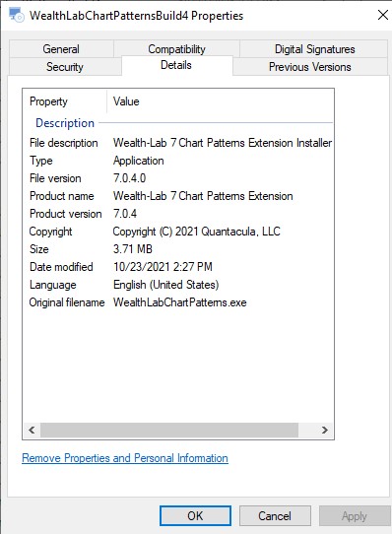
Task: Click the left scroll arrow
Action: (x=32, y=430)
